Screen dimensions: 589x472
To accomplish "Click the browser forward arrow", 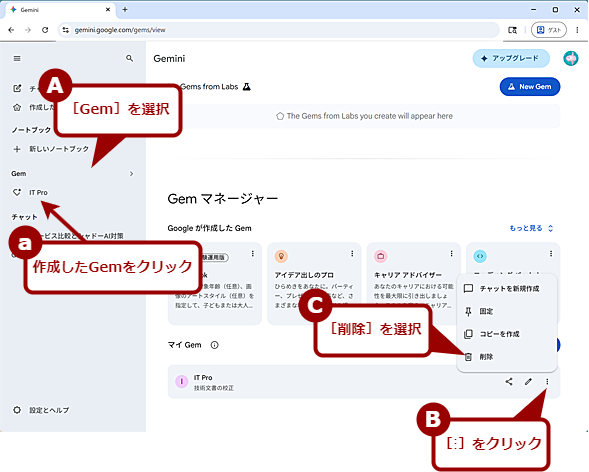I will pos(28,30).
